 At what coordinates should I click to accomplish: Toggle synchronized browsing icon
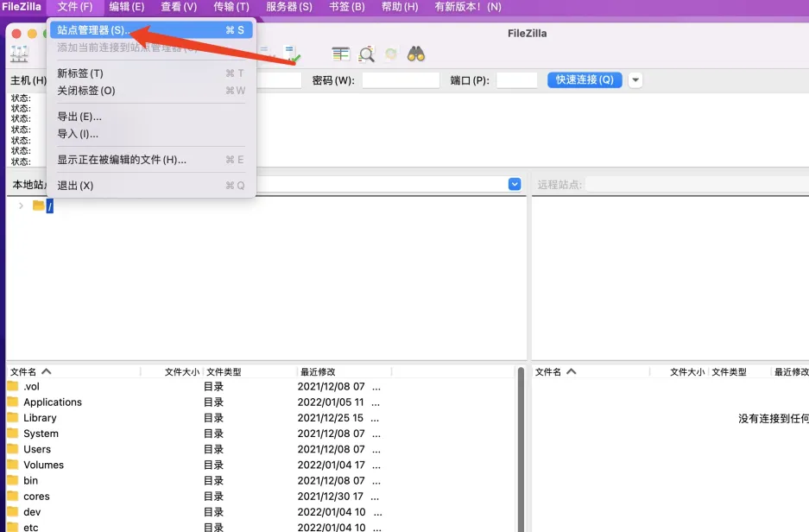click(x=391, y=54)
